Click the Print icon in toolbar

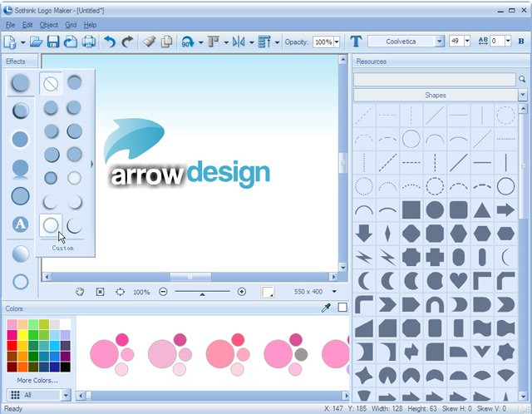point(89,42)
